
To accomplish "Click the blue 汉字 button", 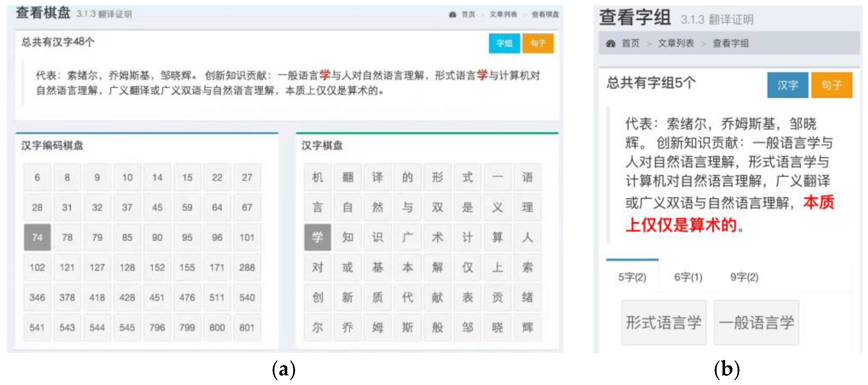I will click(788, 85).
